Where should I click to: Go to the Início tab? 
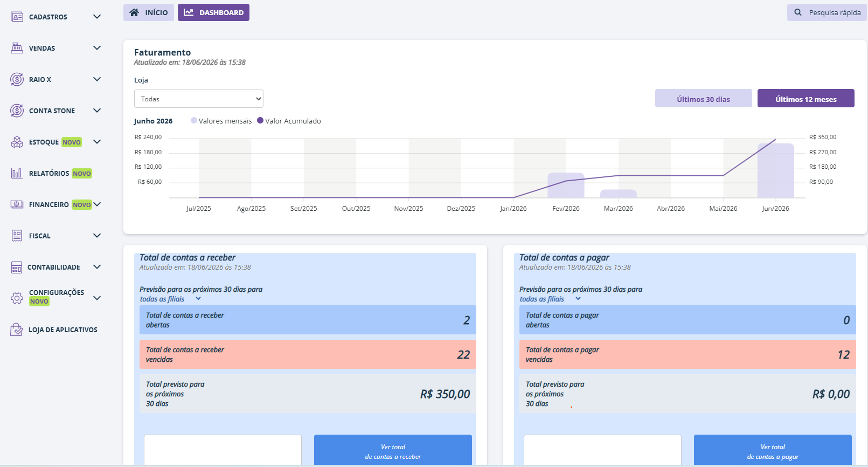coord(149,12)
